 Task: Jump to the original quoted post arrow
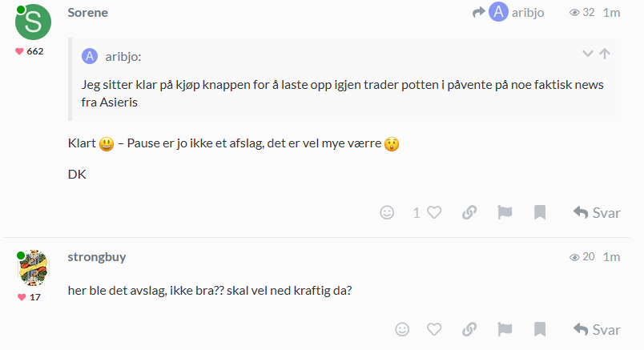(605, 54)
